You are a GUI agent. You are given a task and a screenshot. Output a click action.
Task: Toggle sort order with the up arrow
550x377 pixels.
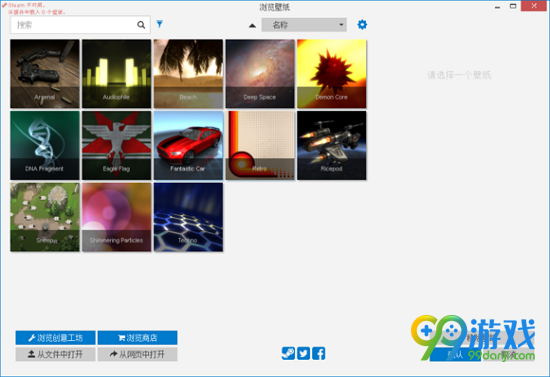click(x=252, y=25)
